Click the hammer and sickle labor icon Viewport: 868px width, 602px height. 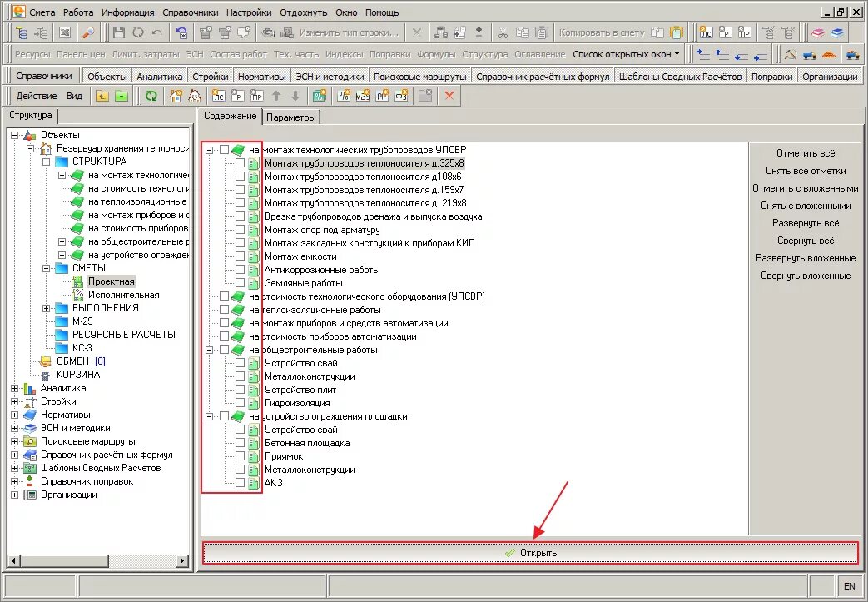(x=791, y=55)
